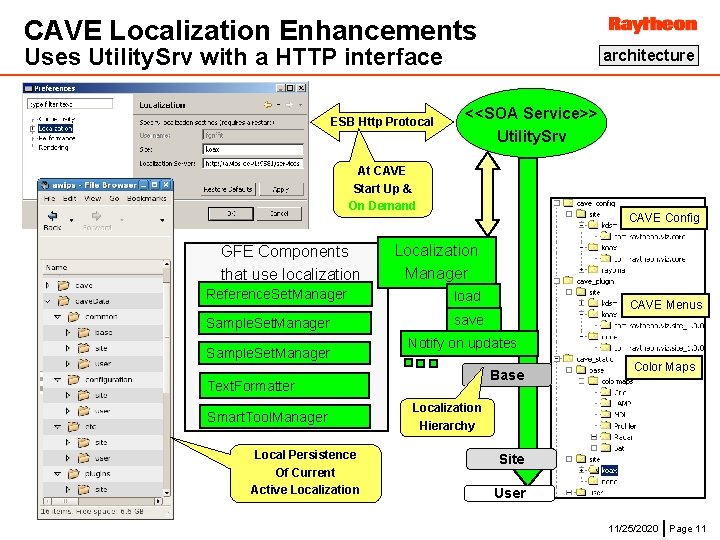
Task: Expand the Radar node
Action: coord(594,437)
